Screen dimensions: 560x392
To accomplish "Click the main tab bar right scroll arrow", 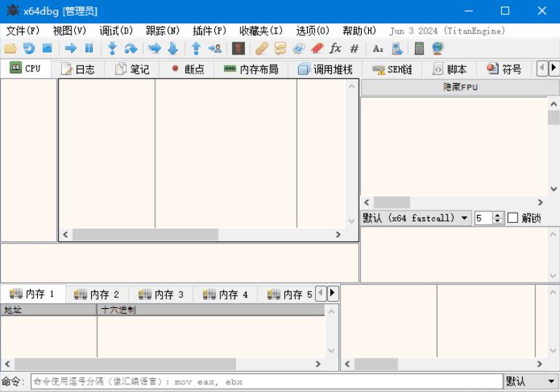I will 553,68.
